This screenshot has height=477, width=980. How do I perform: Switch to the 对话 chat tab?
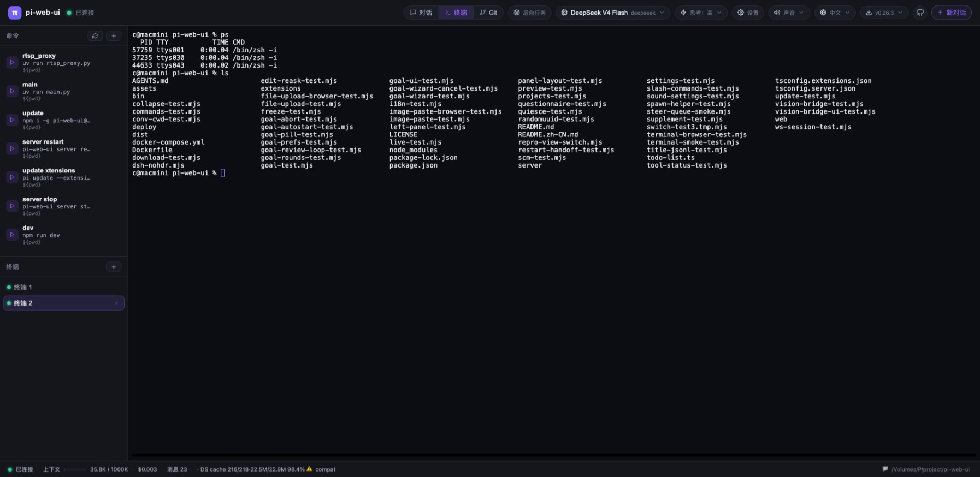coord(421,13)
